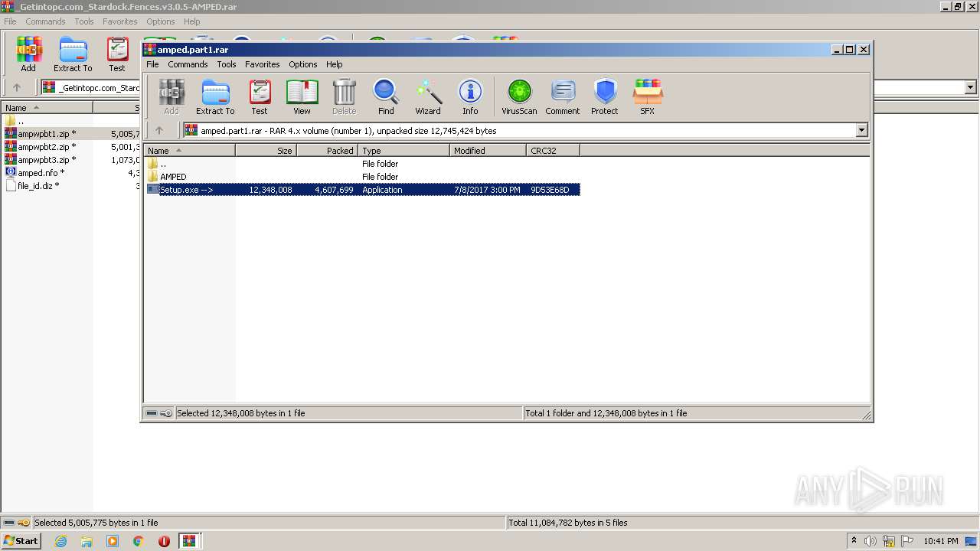980x551 pixels.
Task: Open Help menu in amped.part1.rar
Action: pyautogui.click(x=334, y=64)
